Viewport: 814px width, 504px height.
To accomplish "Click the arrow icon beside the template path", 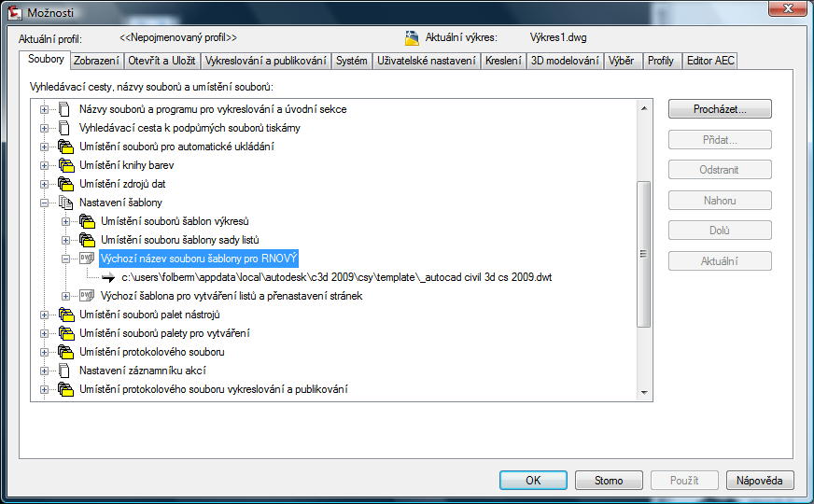I will (x=107, y=277).
